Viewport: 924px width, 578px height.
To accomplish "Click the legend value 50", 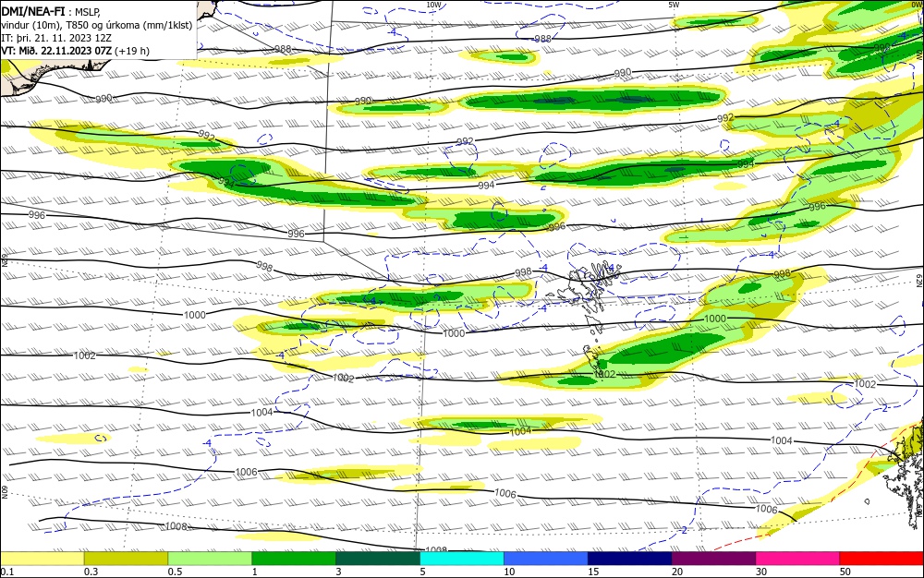I will tap(845, 572).
